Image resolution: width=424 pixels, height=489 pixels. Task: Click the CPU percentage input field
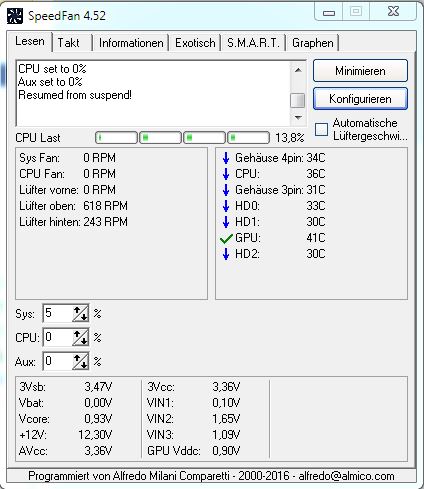(x=58, y=337)
